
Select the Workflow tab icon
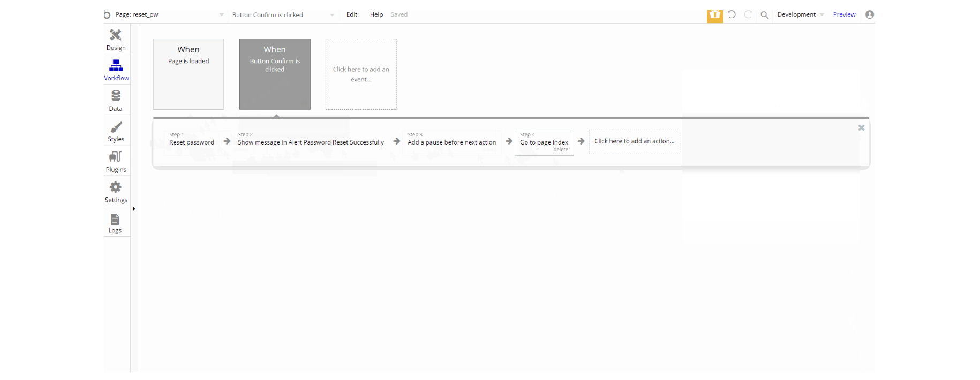[116, 65]
